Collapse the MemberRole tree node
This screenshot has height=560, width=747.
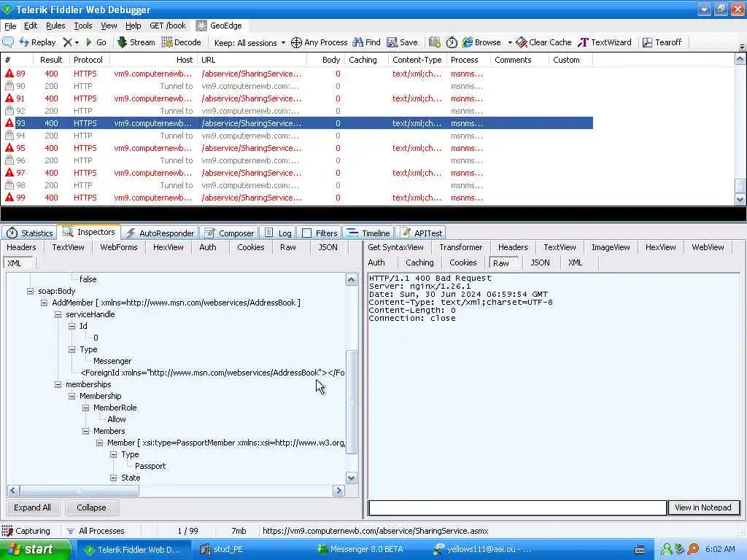[x=85, y=408]
